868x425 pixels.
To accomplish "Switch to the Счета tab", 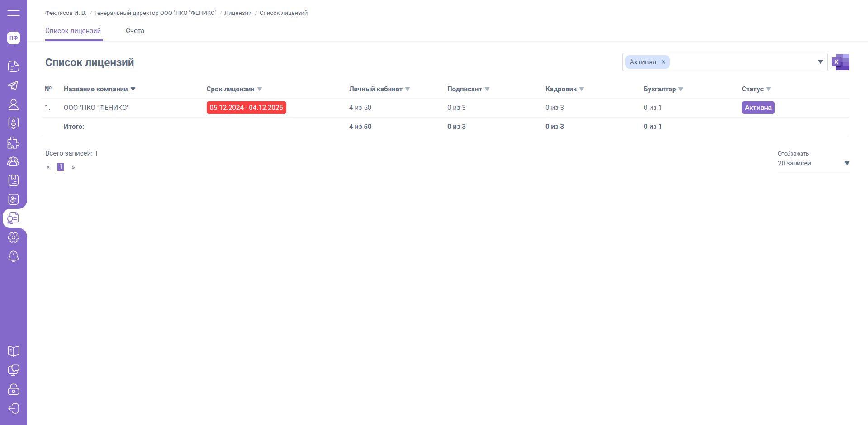I will (135, 31).
